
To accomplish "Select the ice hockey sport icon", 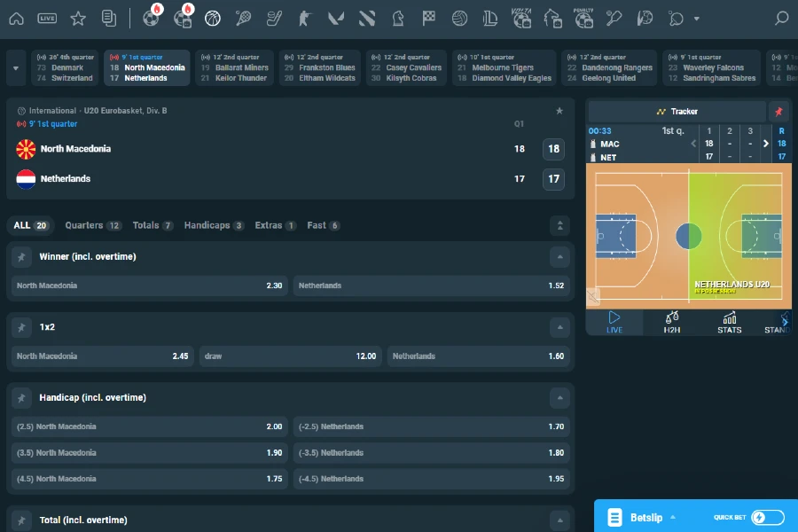I will (275, 18).
